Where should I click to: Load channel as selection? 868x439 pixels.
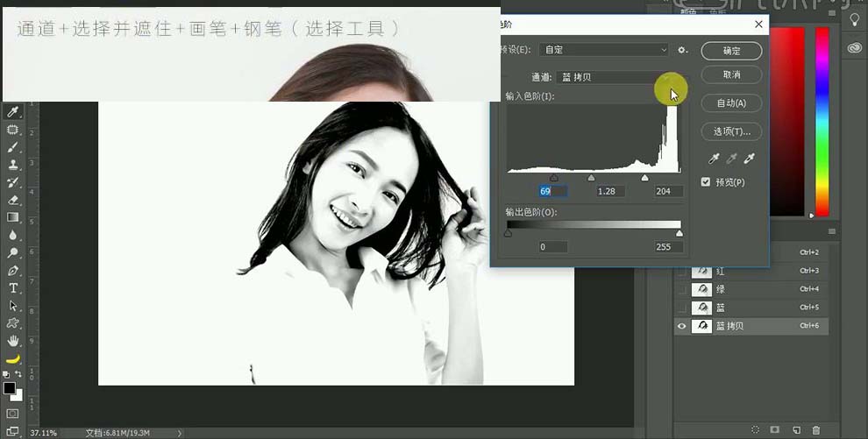[x=756, y=429]
